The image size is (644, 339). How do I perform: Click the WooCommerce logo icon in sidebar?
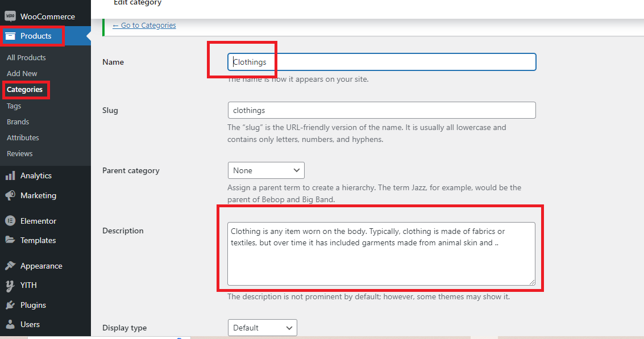[x=10, y=16]
